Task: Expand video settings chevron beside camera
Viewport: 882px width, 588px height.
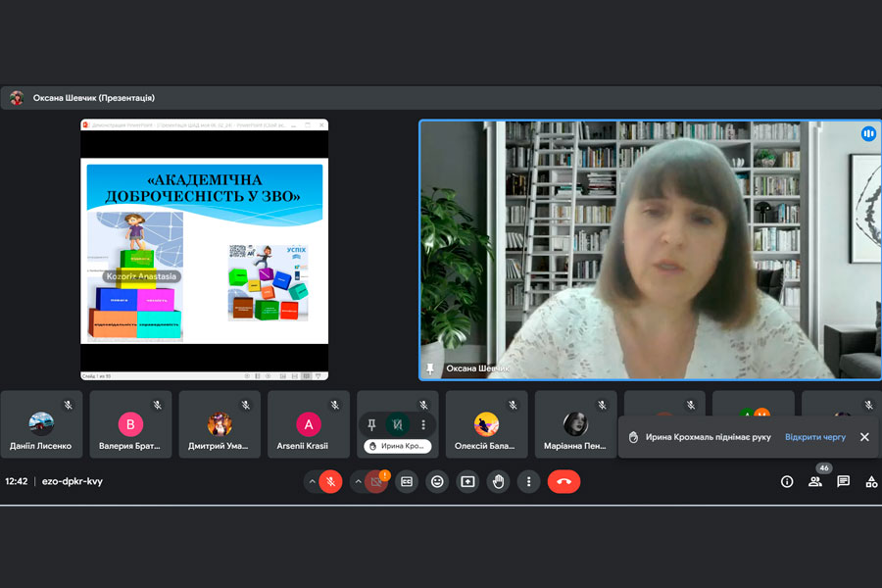Action: click(358, 481)
